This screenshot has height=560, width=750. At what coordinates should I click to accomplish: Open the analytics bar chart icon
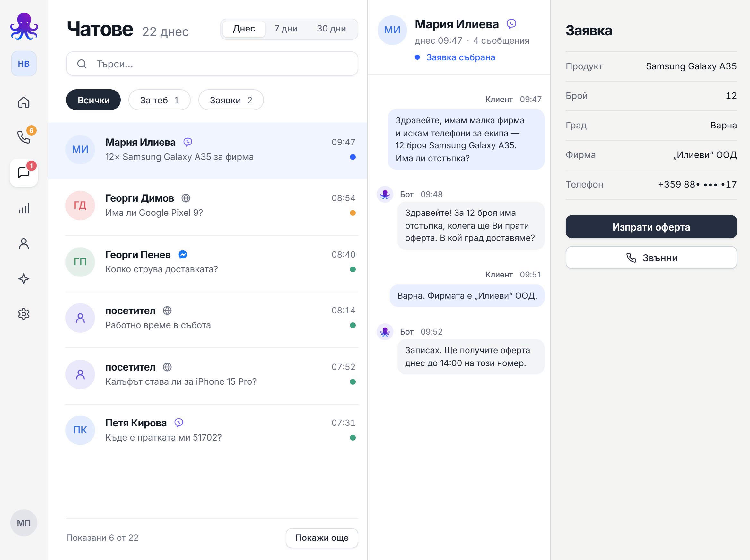click(24, 208)
